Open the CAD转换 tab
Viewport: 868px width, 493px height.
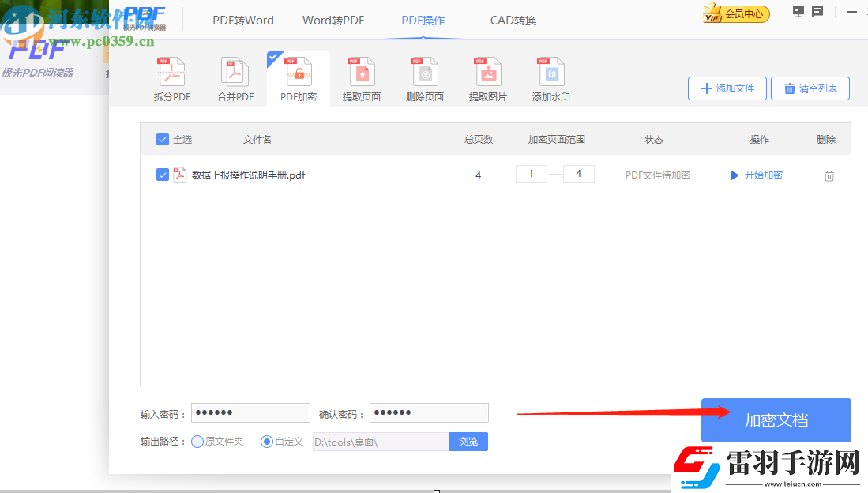click(513, 21)
